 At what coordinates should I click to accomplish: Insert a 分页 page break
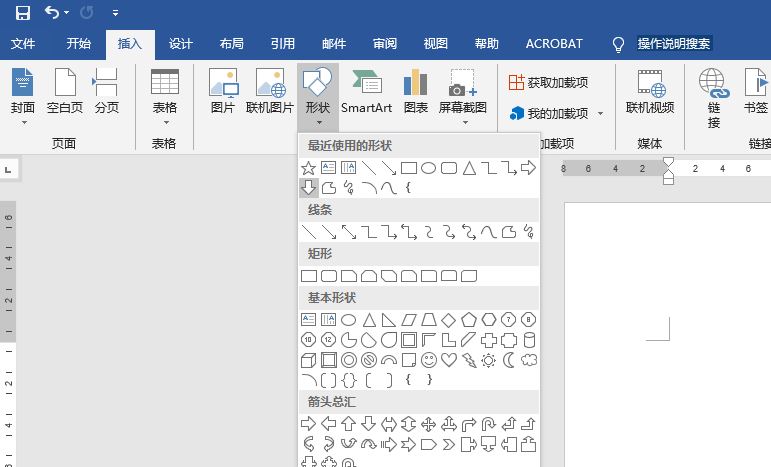[x=106, y=91]
